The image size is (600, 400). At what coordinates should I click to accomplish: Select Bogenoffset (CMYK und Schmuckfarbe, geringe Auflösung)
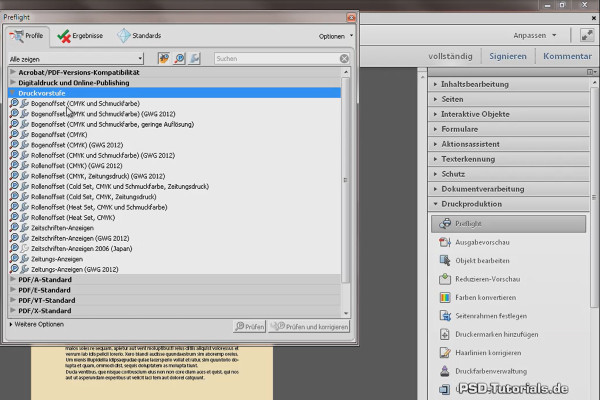tap(112, 124)
